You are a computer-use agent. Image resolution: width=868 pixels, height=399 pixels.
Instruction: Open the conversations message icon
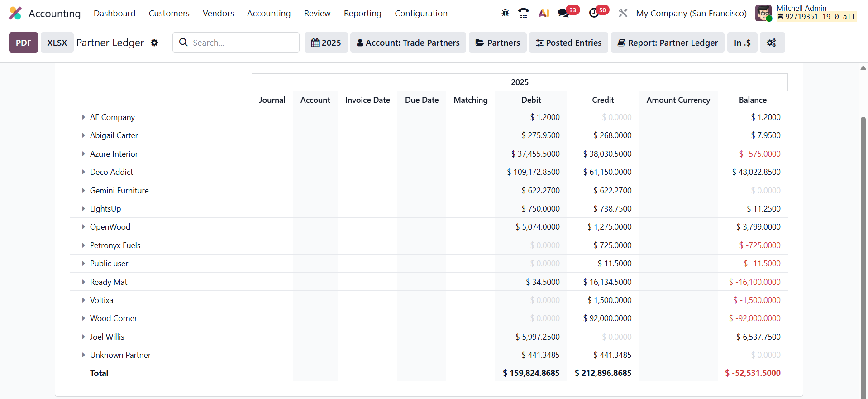[x=563, y=13]
